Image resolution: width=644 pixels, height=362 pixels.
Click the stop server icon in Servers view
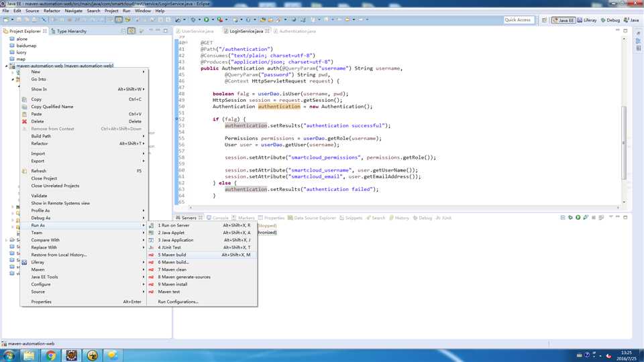click(x=594, y=217)
